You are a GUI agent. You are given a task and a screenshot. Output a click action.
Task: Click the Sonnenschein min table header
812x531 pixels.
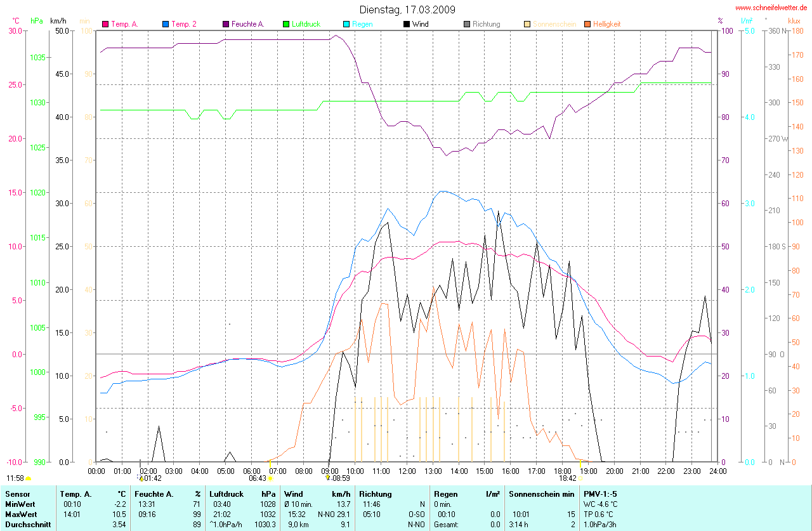coord(542,494)
